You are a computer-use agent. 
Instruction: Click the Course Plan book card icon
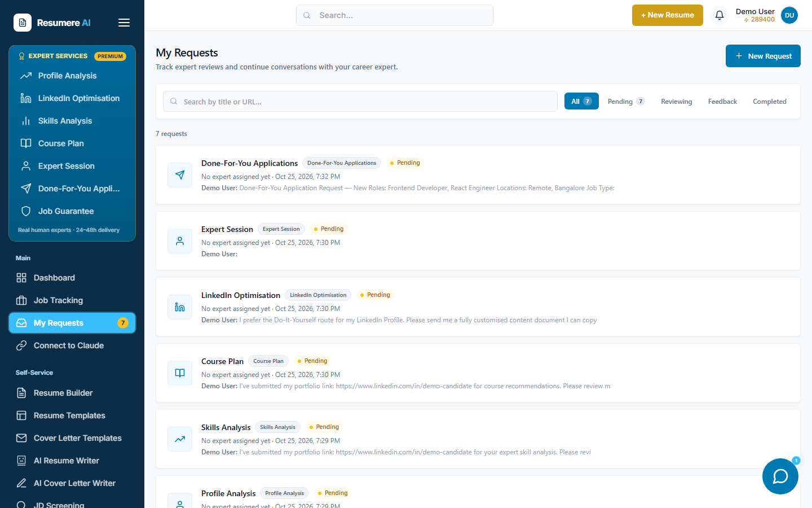180,373
